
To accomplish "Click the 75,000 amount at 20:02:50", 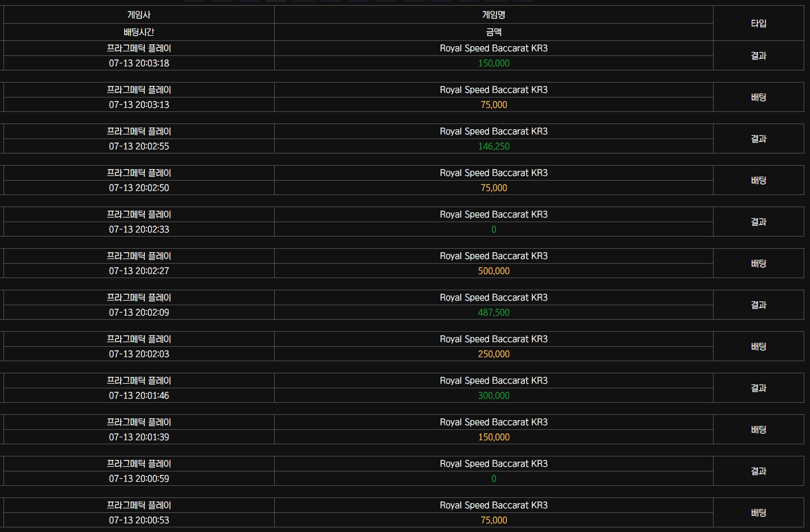I will tap(494, 188).
